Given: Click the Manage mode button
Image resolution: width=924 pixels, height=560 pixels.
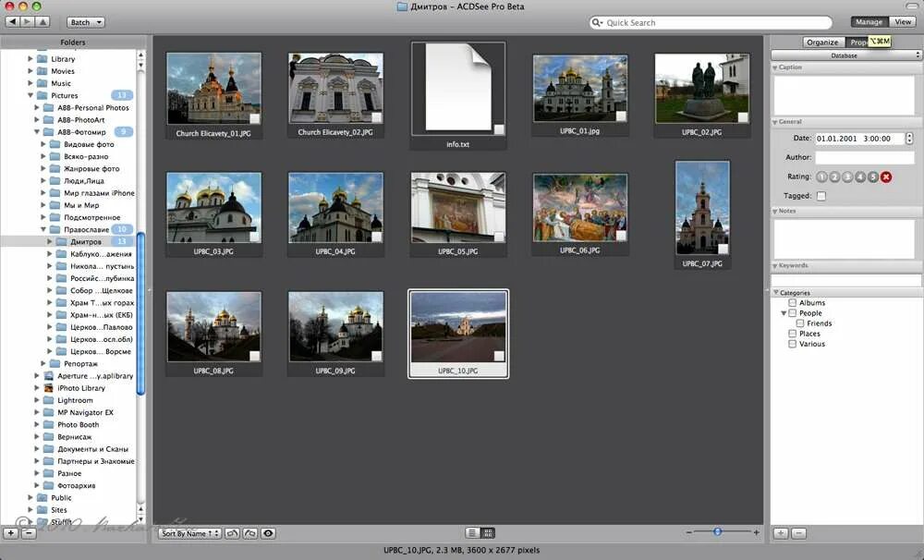Looking at the screenshot, I should tap(869, 22).
